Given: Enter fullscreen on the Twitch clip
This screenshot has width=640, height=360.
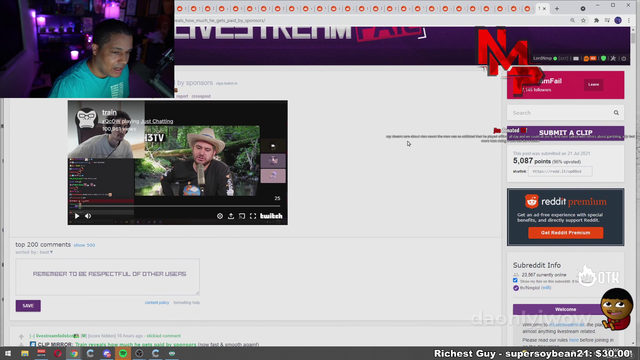Looking at the screenshot, I should (x=253, y=216).
